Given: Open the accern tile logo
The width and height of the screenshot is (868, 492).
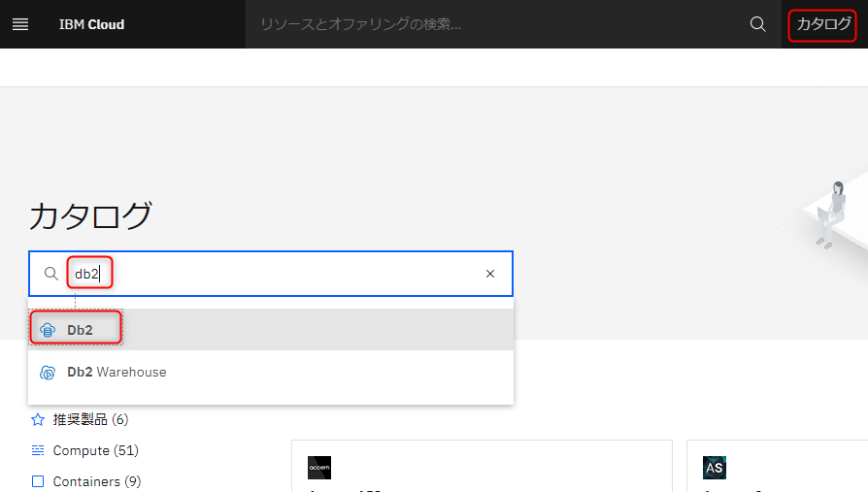Looking at the screenshot, I should 319,468.
